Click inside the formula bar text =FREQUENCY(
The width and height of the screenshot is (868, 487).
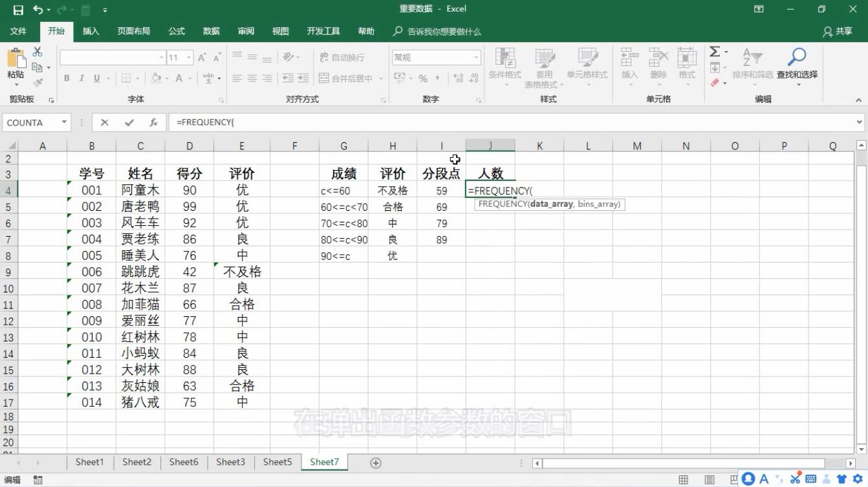(x=205, y=122)
